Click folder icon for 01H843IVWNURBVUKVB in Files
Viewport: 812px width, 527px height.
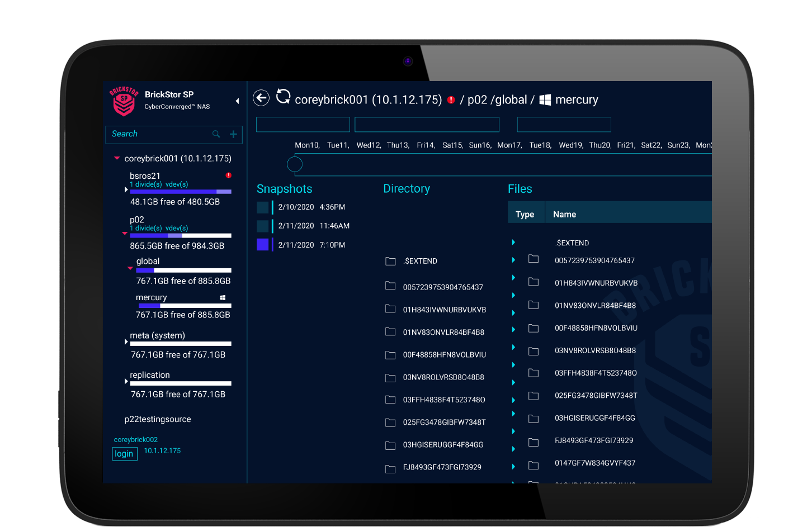(x=534, y=282)
